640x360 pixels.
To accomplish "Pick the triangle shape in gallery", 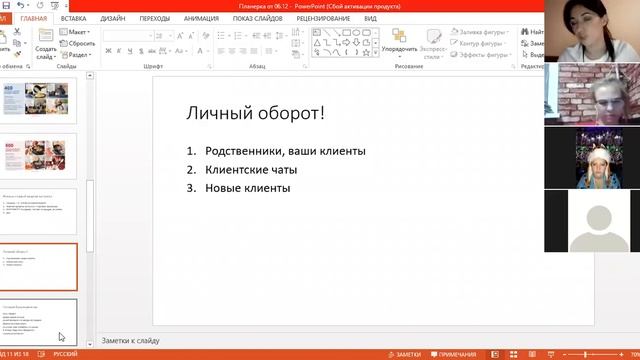I will (317, 42).
